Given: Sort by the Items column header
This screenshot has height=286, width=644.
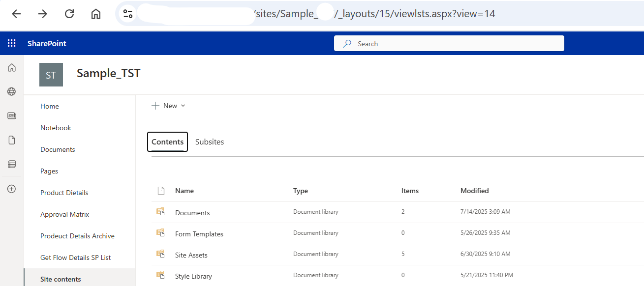Looking at the screenshot, I should 410,191.
